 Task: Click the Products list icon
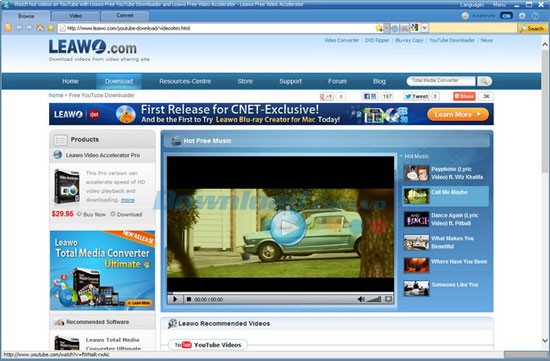click(60, 140)
